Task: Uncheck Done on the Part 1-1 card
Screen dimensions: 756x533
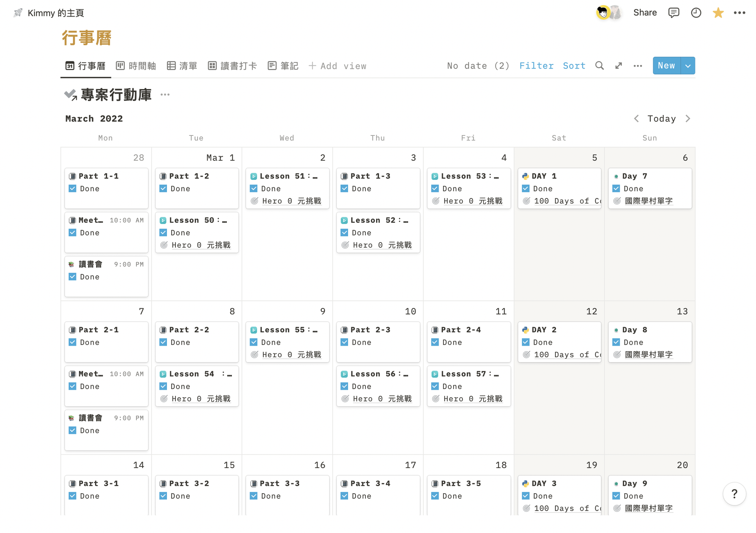Action: [x=72, y=189]
